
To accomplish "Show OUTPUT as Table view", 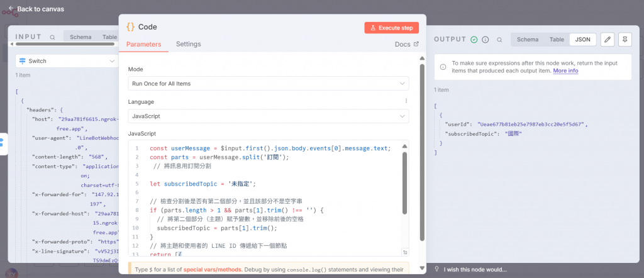I will coord(557,40).
